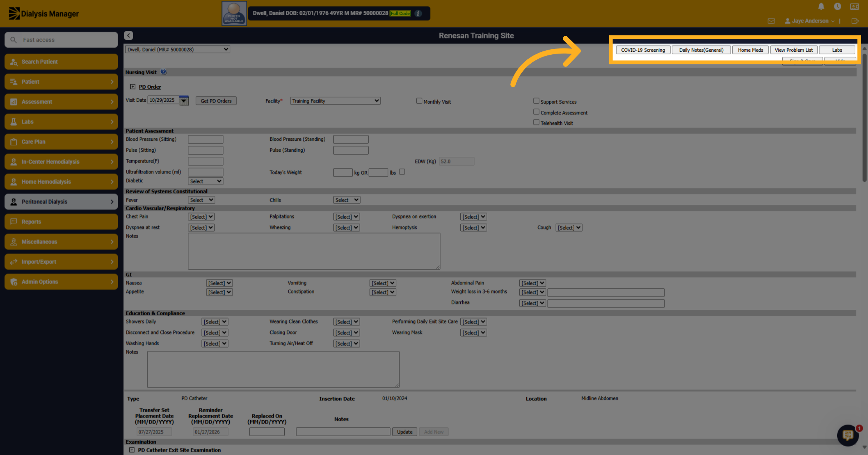Check the Support Services box

(536, 101)
